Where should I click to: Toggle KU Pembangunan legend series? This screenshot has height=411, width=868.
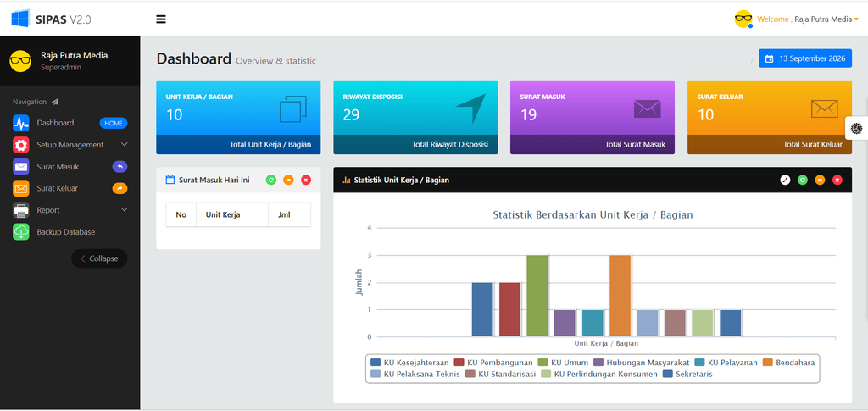(x=493, y=363)
